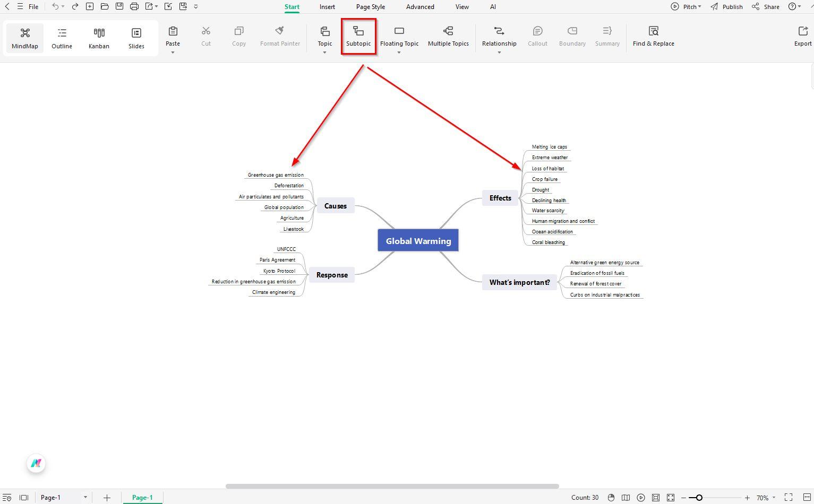
Task: Click the redo arrow icon
Action: pos(75,6)
